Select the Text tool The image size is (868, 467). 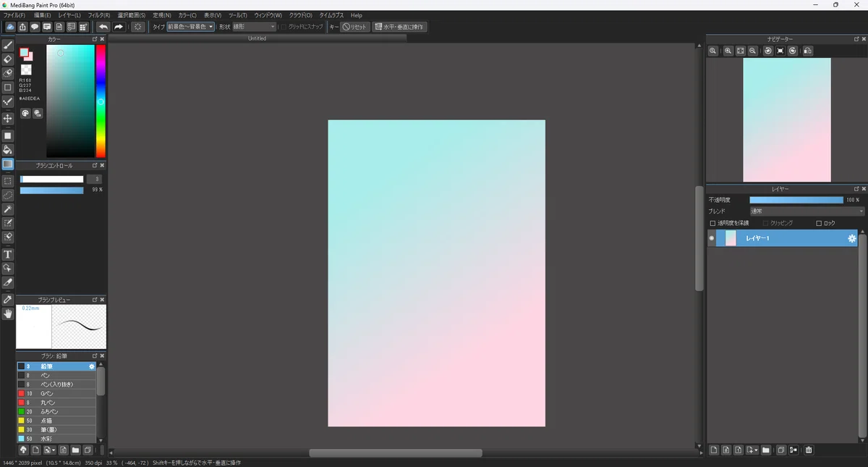(8, 254)
